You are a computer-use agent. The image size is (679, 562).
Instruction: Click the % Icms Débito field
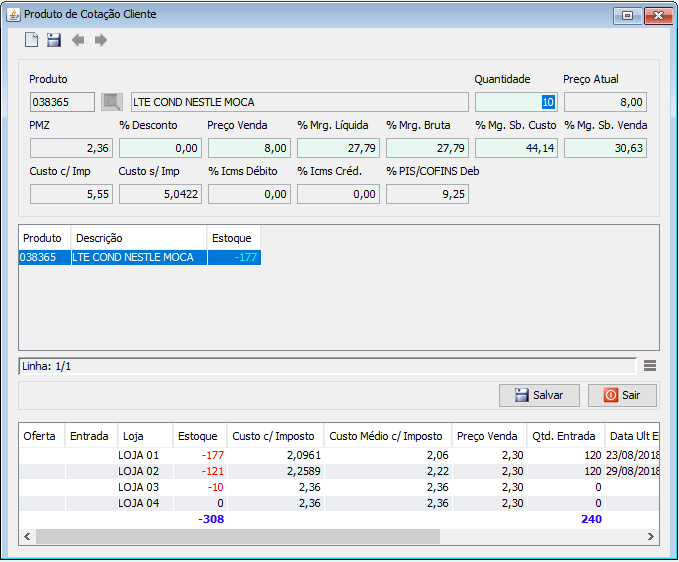249,194
